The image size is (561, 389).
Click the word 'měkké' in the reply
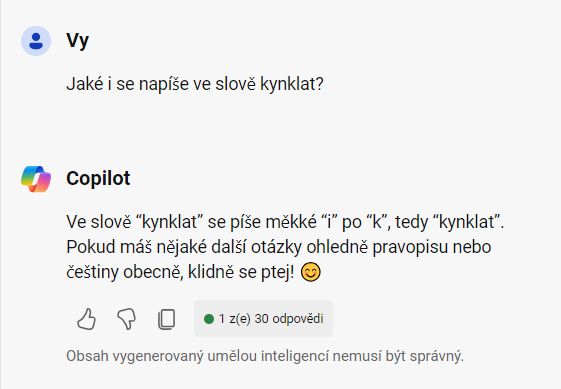click(x=291, y=222)
